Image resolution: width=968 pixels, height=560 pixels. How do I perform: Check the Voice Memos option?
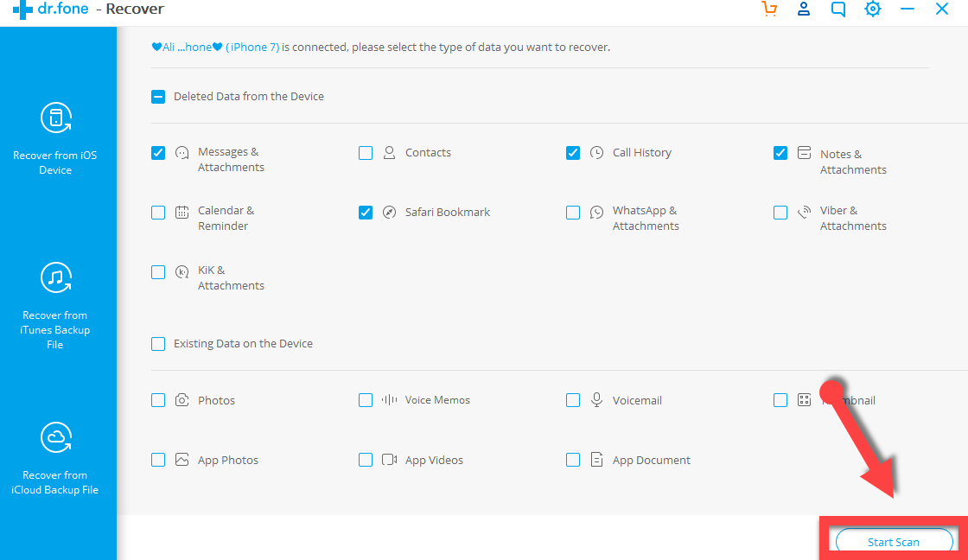(366, 400)
